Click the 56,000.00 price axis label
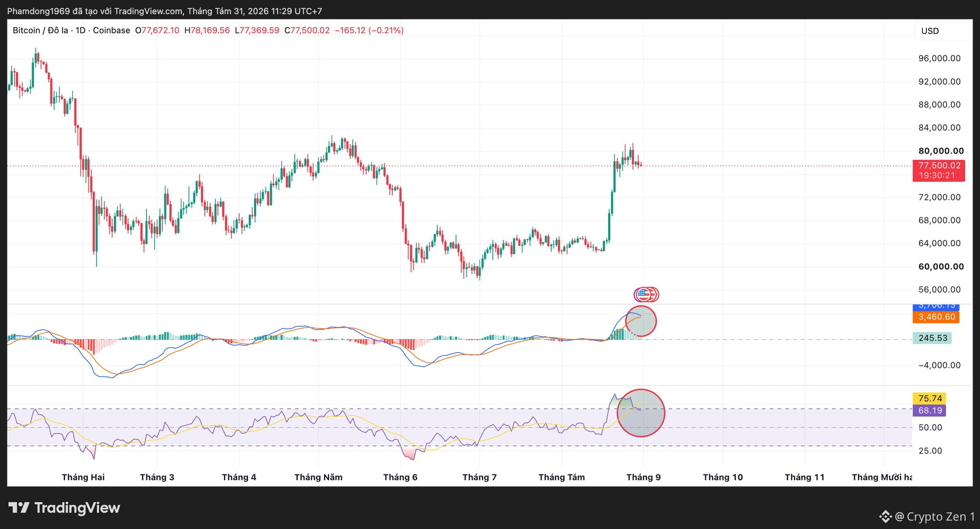 click(x=939, y=289)
